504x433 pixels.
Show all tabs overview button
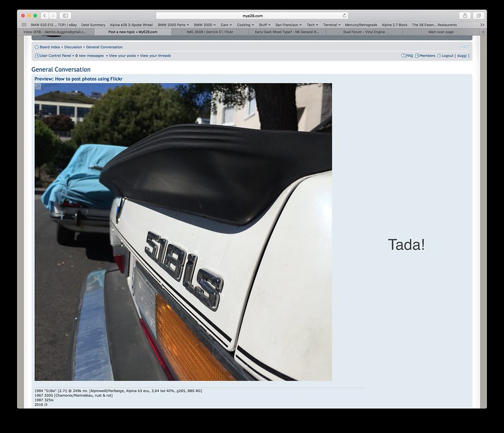[478, 15]
